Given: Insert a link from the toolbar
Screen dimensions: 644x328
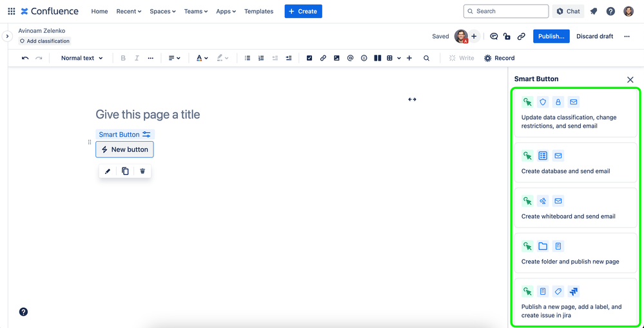Looking at the screenshot, I should coord(323,58).
